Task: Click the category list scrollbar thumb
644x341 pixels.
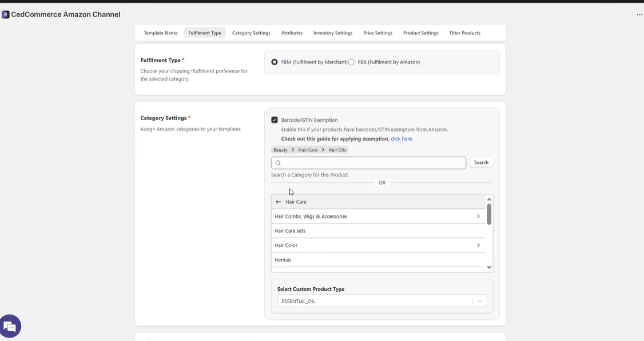Action: (489, 214)
